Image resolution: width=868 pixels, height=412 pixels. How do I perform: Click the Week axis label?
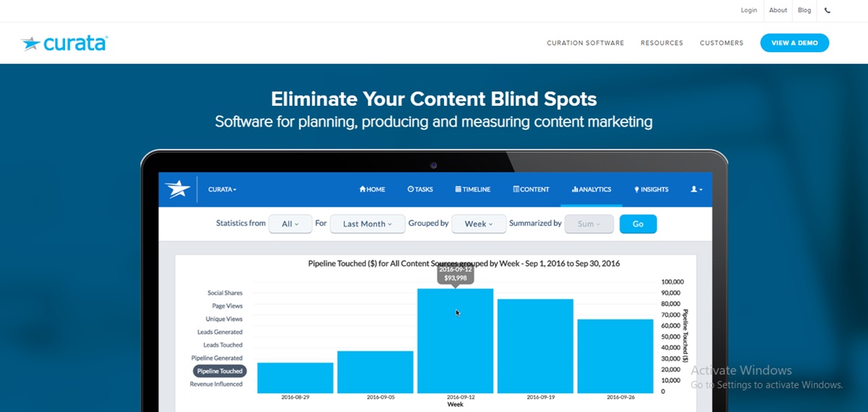pyautogui.click(x=455, y=405)
